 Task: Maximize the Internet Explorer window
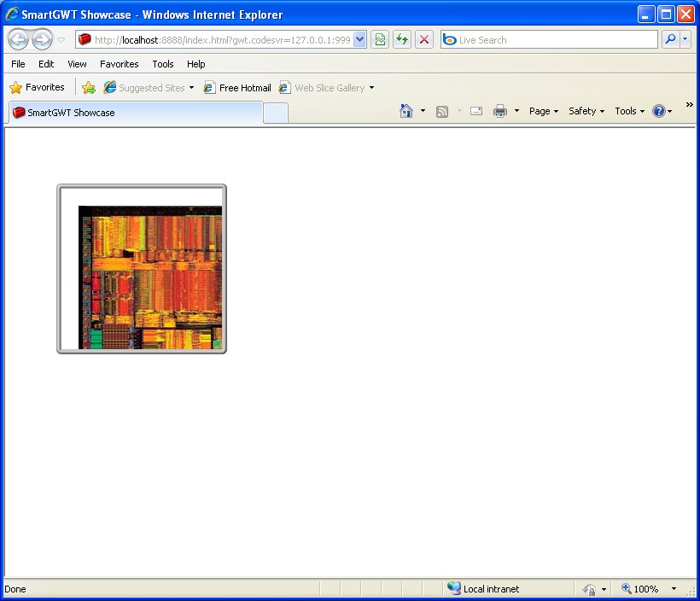666,15
